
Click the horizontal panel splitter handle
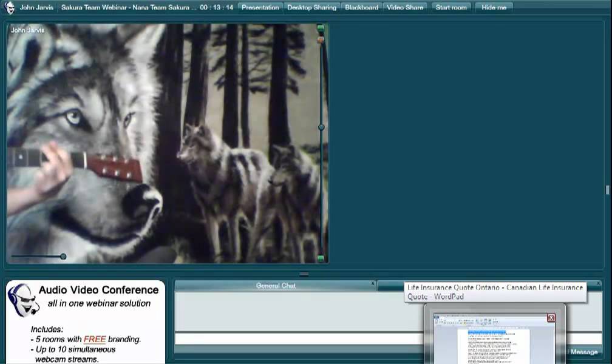coord(304,274)
